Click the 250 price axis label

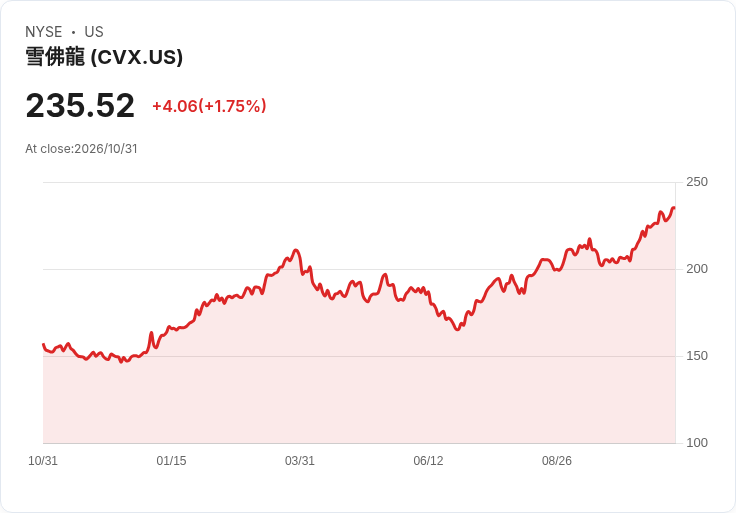click(x=697, y=182)
